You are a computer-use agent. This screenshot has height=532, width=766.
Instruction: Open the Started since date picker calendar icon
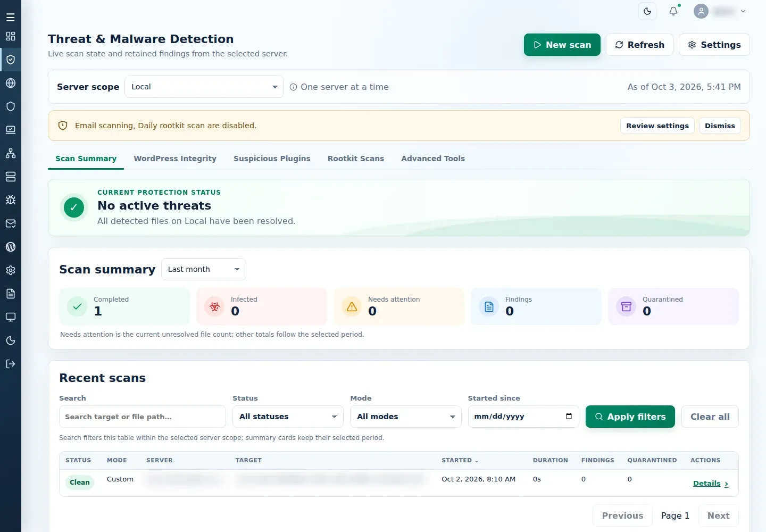[569, 416]
